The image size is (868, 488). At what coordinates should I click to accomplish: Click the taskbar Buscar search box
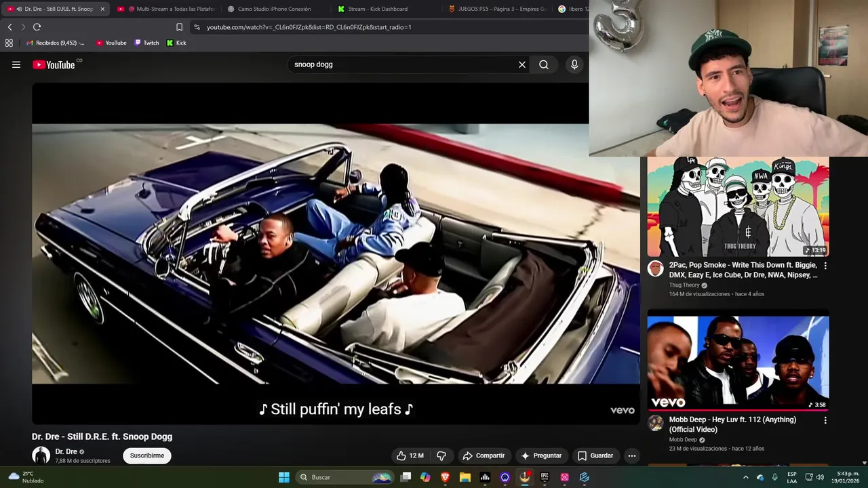point(344,477)
